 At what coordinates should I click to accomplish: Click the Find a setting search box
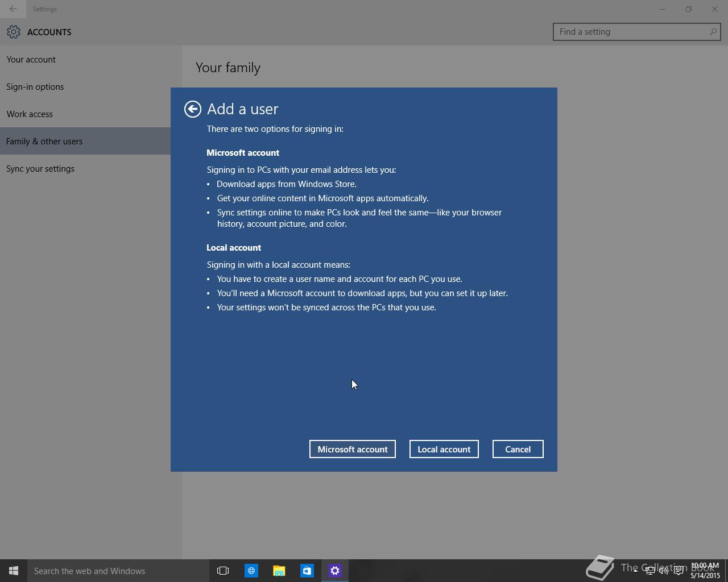[637, 32]
